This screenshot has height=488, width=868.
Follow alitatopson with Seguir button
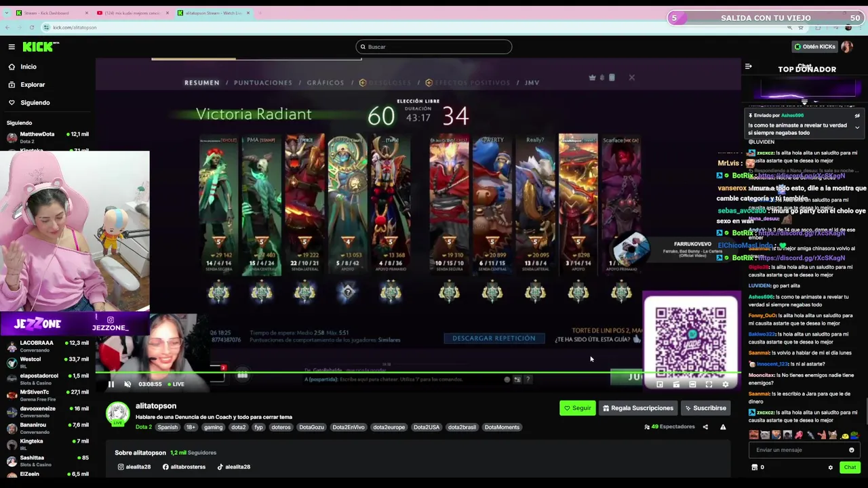click(x=578, y=408)
